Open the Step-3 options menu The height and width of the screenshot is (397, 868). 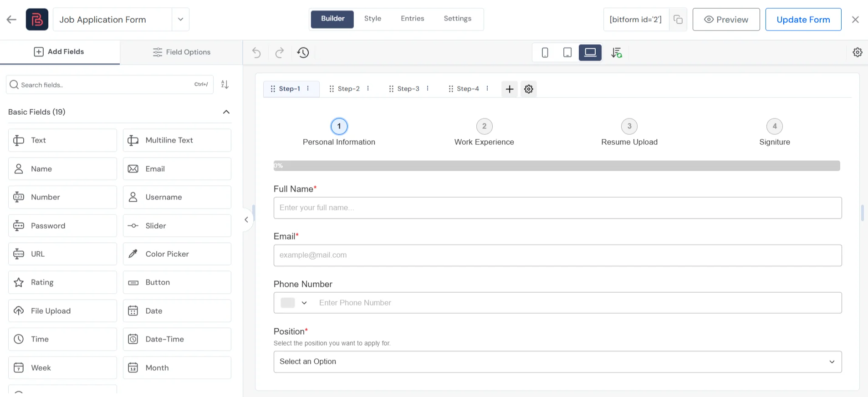[x=428, y=89]
